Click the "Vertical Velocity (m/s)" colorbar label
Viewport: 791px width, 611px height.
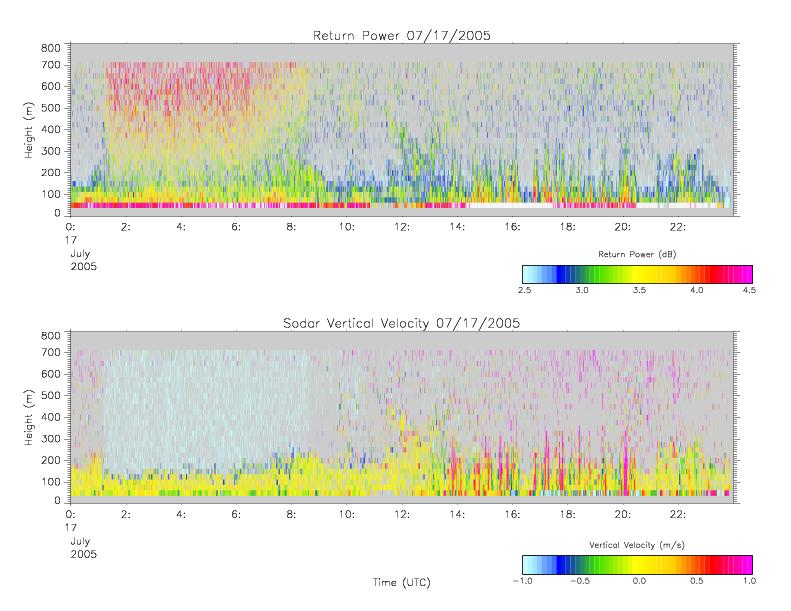pos(637,545)
